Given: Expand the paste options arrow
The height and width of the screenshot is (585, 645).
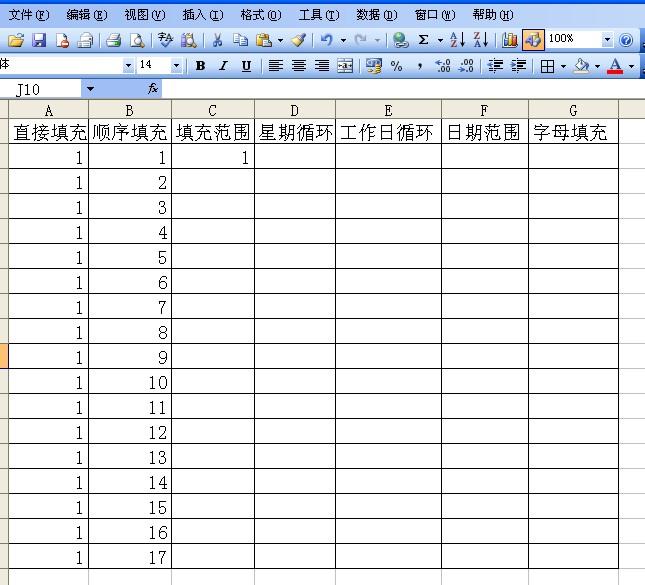Looking at the screenshot, I should coord(280,40).
